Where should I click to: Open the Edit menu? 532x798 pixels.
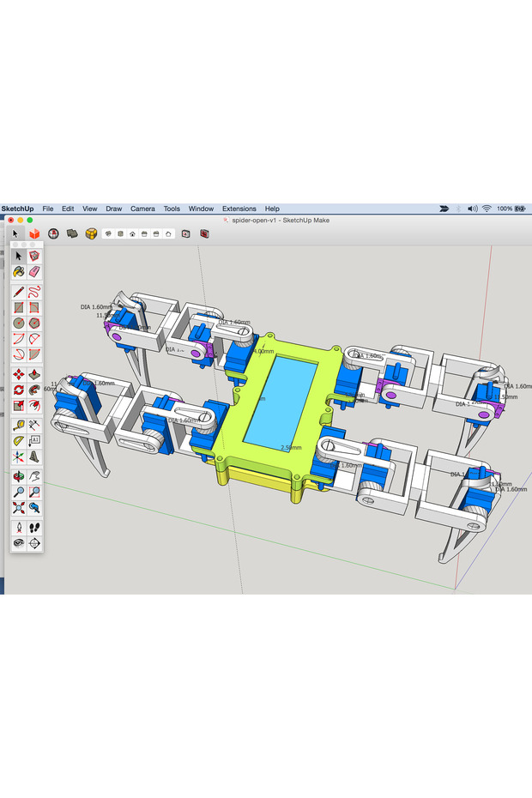68,209
